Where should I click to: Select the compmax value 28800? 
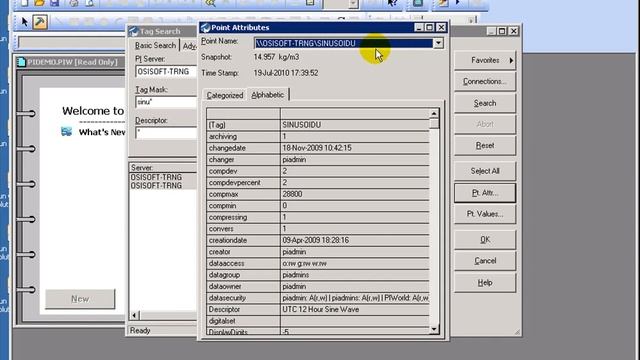pyautogui.click(x=355, y=194)
